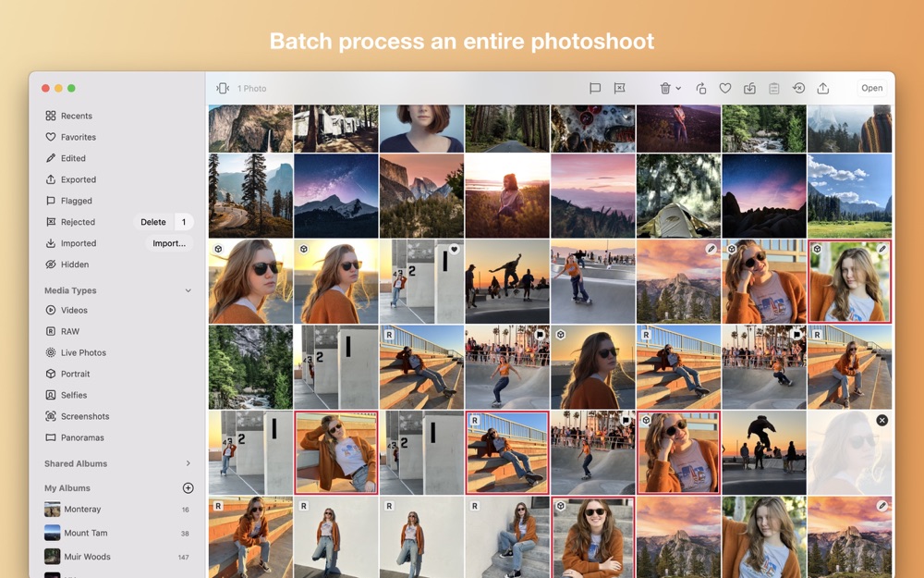Add new album with plus icon
The image size is (924, 578).
coord(188,488)
